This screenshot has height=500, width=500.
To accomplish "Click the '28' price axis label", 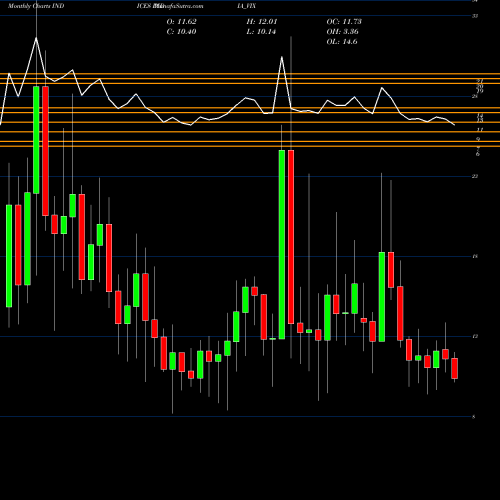I will [x=475, y=97].
